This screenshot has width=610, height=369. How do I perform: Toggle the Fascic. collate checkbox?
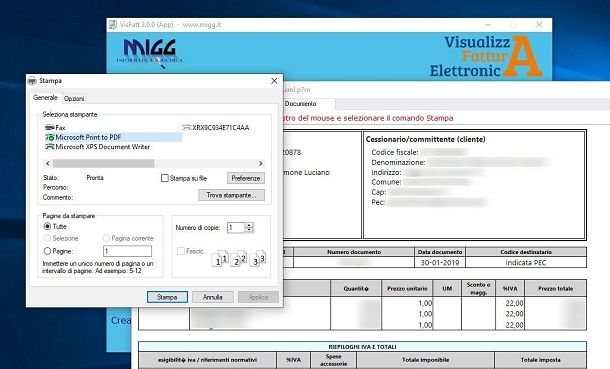[x=181, y=251]
